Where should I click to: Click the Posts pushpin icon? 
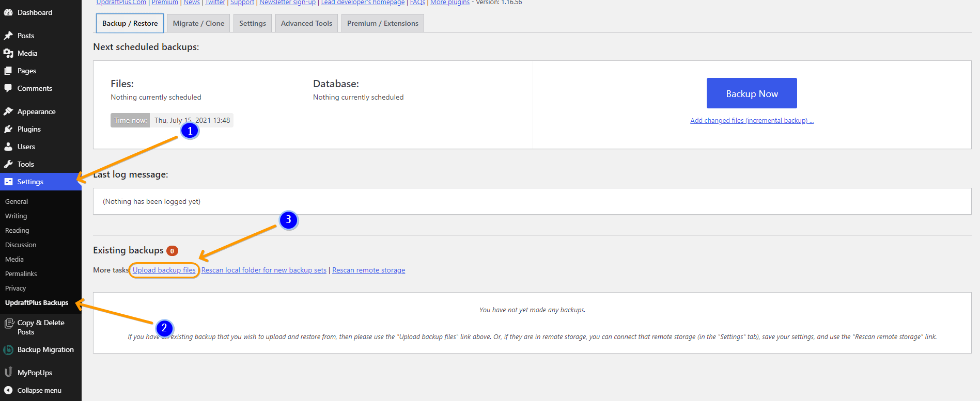pos(8,36)
